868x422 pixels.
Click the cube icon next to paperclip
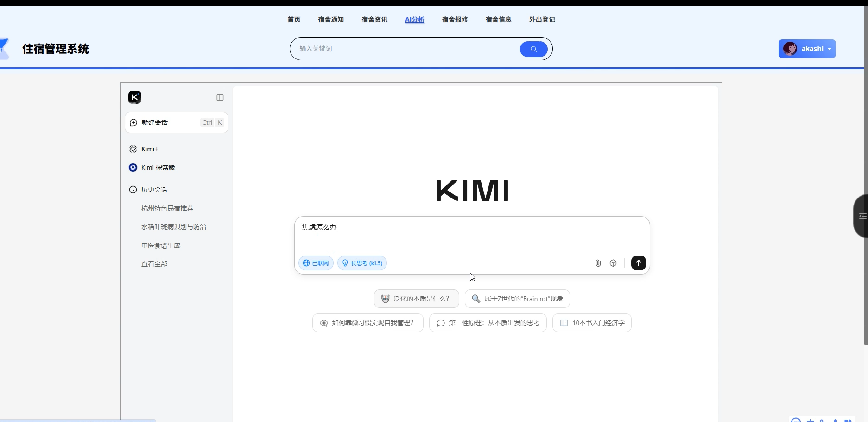tap(613, 263)
